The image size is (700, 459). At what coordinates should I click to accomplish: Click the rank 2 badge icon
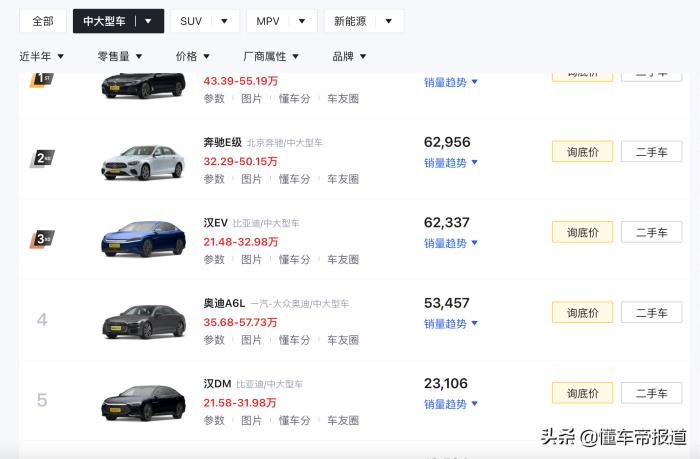click(42, 158)
